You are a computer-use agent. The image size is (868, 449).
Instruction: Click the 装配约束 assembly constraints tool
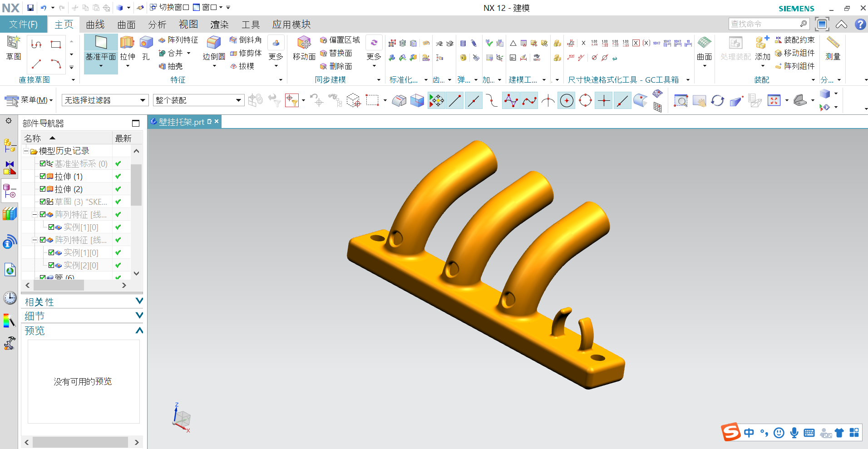[794, 40]
